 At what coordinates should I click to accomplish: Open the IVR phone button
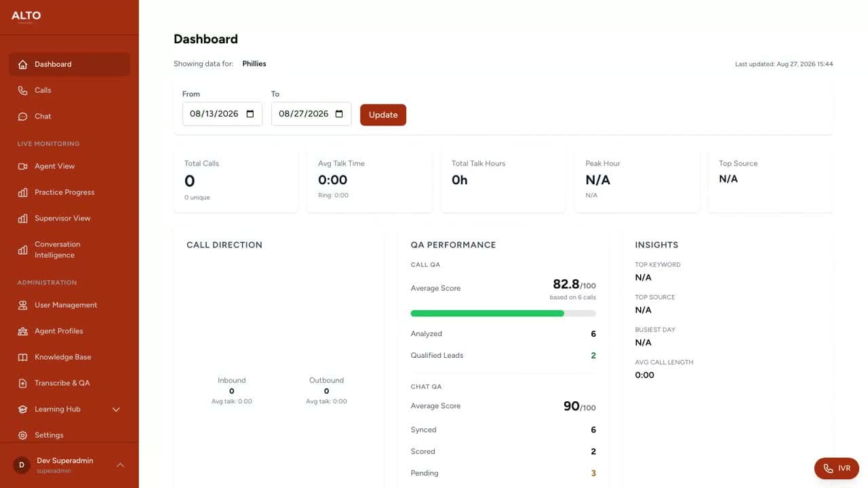pyautogui.click(x=837, y=468)
